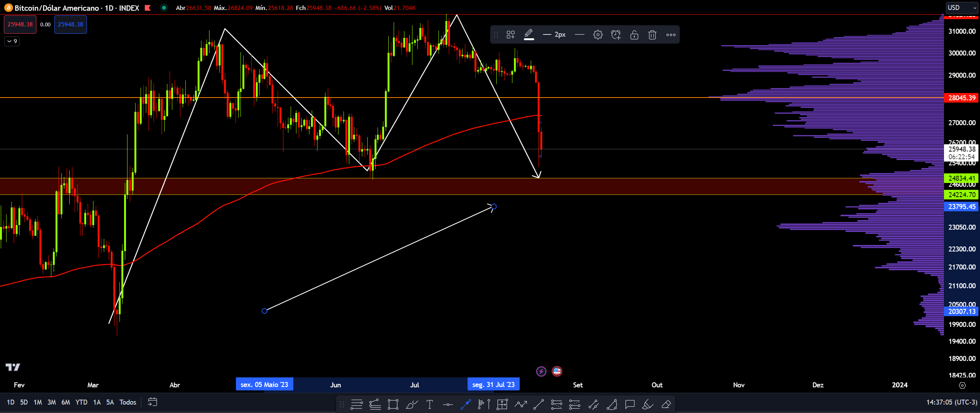The image size is (980, 413).
Task: Click the arrow's end anchor point near 23795
Action: (494, 207)
